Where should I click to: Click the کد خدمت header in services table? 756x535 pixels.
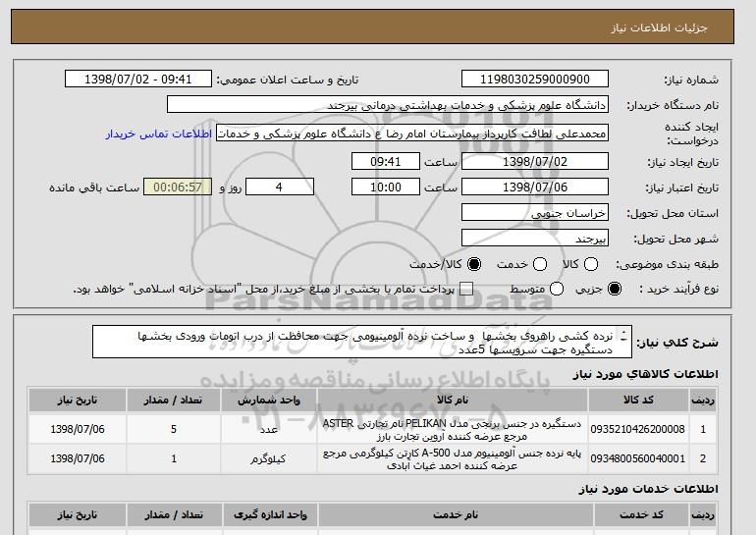pos(641,515)
